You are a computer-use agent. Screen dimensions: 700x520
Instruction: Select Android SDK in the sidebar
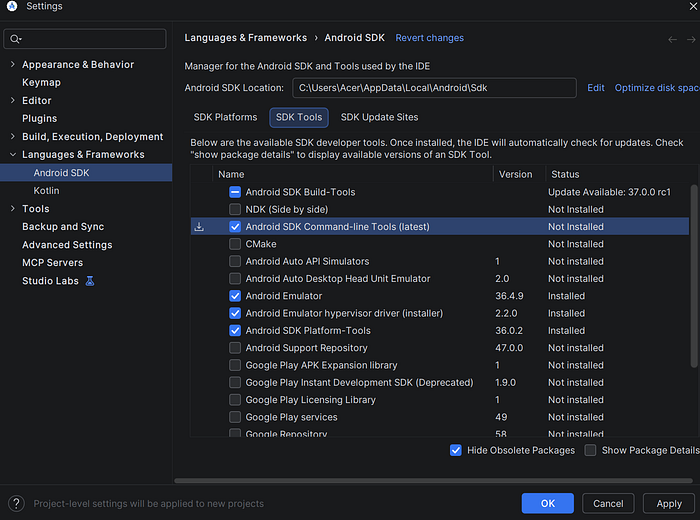click(86, 173)
